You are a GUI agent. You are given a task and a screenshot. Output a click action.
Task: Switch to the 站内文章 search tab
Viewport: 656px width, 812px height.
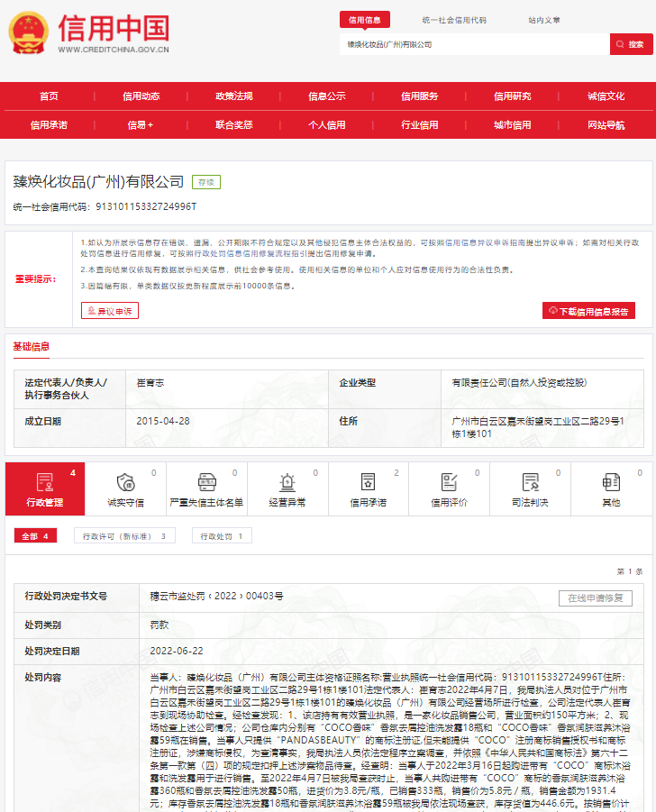coord(544,20)
